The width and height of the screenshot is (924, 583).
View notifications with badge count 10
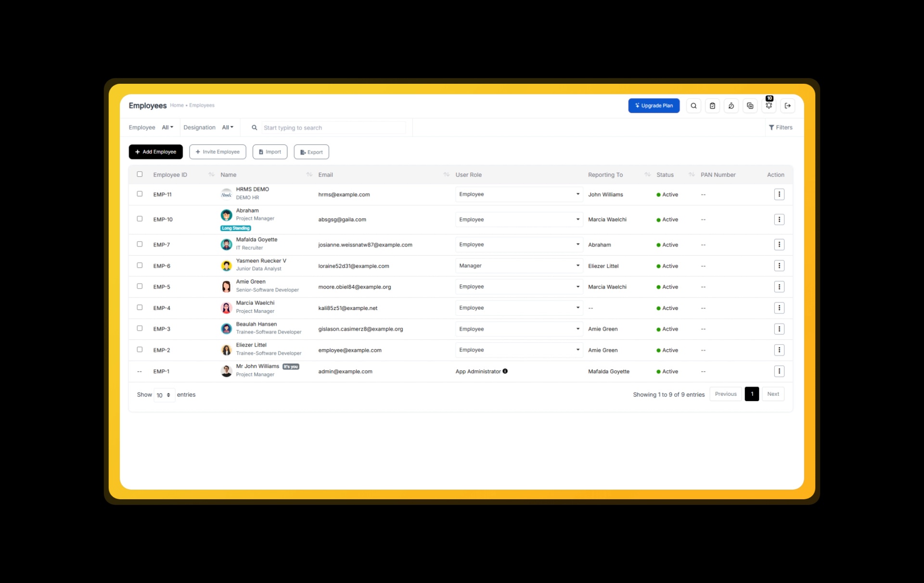(769, 106)
